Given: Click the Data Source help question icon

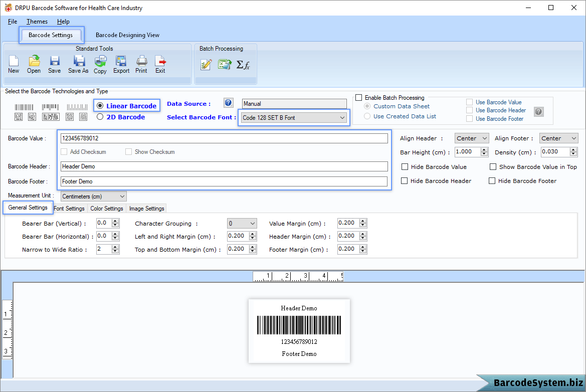Looking at the screenshot, I should point(229,103).
